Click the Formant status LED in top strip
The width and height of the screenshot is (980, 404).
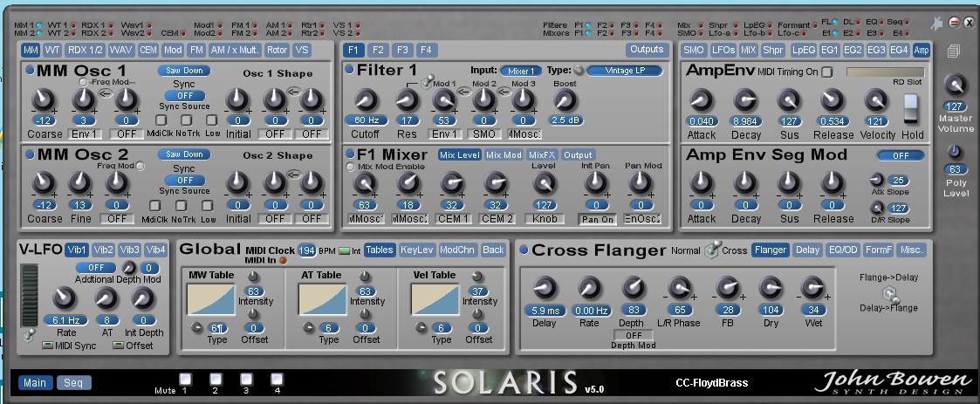click(x=816, y=25)
